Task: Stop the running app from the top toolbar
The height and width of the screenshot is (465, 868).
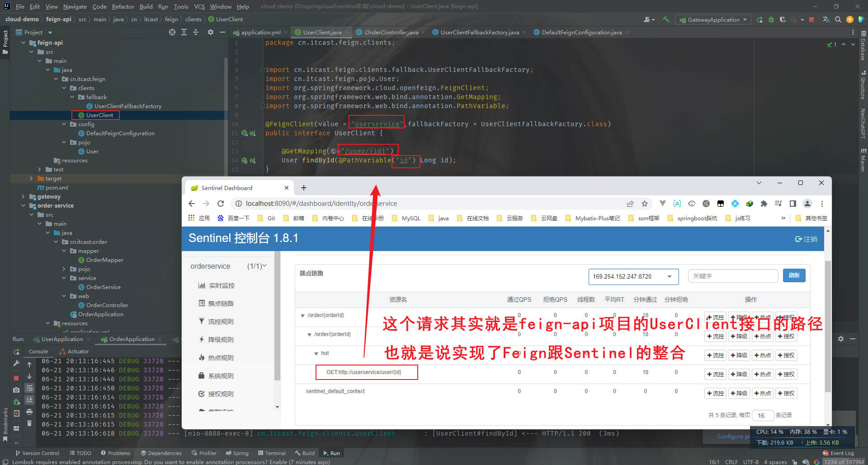Action: click(x=811, y=19)
